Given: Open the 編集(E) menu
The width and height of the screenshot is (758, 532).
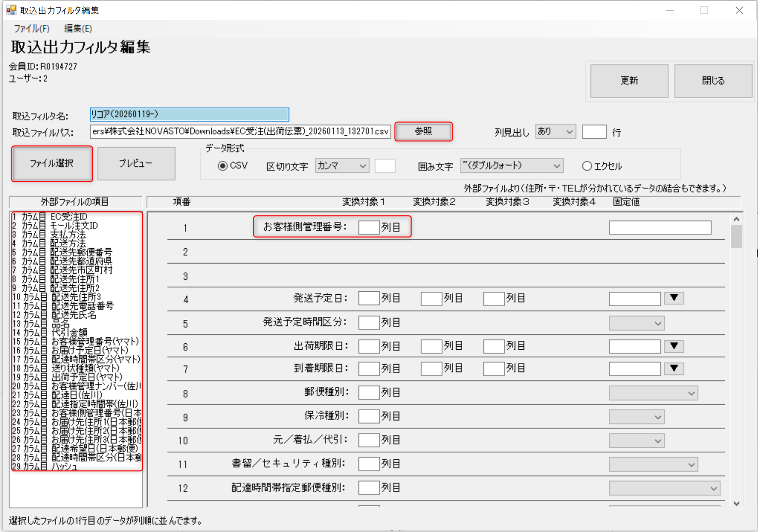Looking at the screenshot, I should (78, 29).
